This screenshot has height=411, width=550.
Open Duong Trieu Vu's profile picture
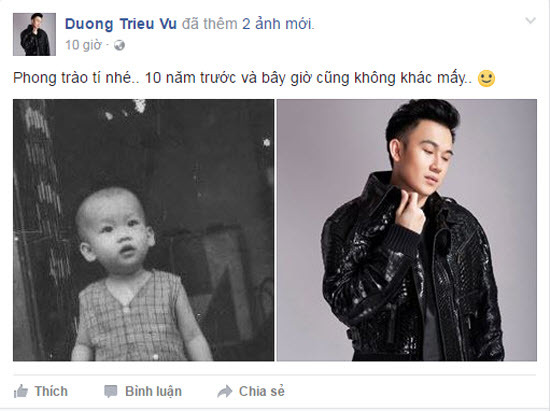coord(34,34)
